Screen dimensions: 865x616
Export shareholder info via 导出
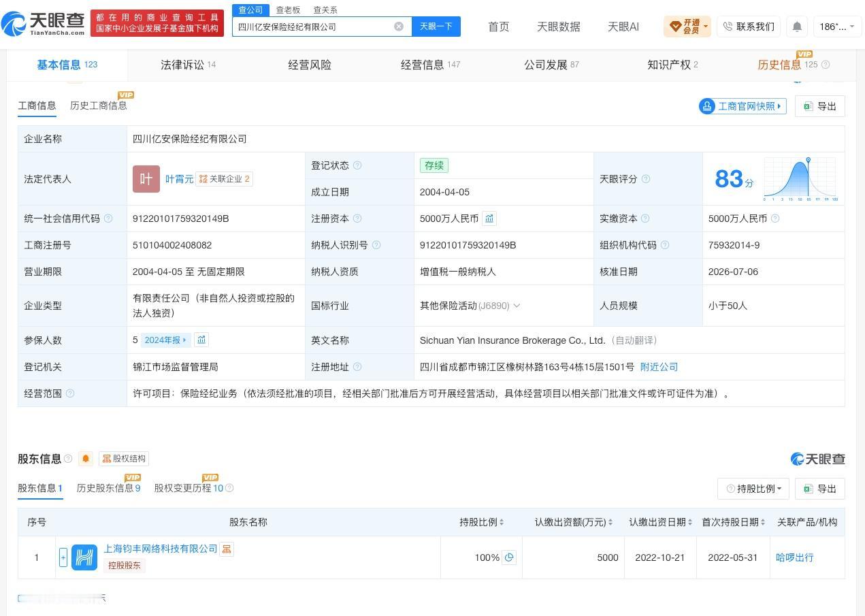[819, 489]
